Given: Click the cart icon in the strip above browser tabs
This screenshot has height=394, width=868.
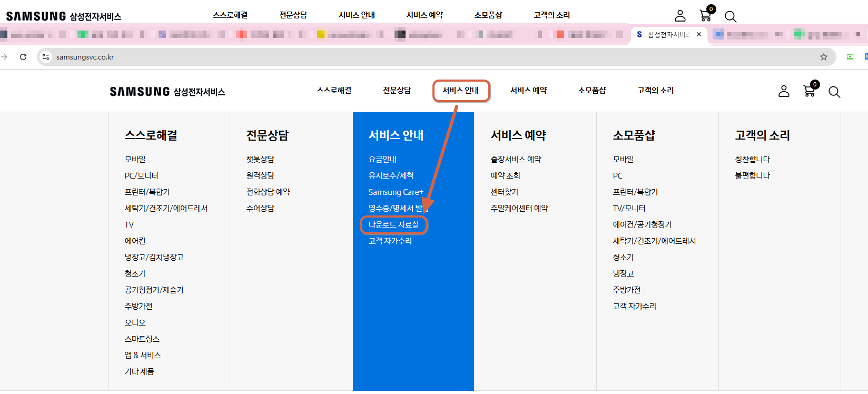Looking at the screenshot, I should pos(706,15).
